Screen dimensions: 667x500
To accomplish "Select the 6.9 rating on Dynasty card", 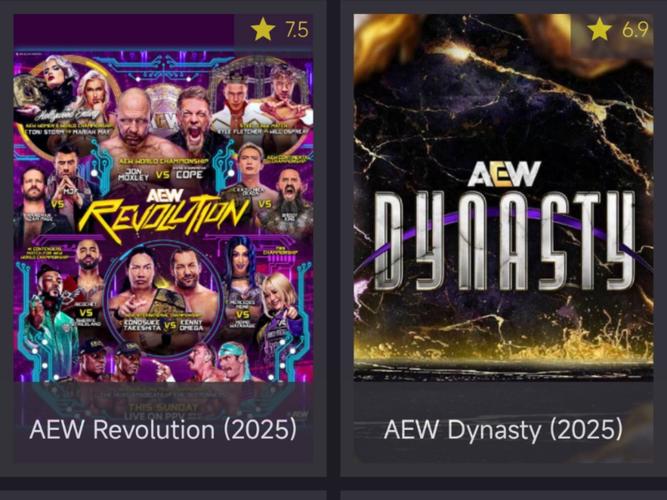I will pyautogui.click(x=635, y=30).
